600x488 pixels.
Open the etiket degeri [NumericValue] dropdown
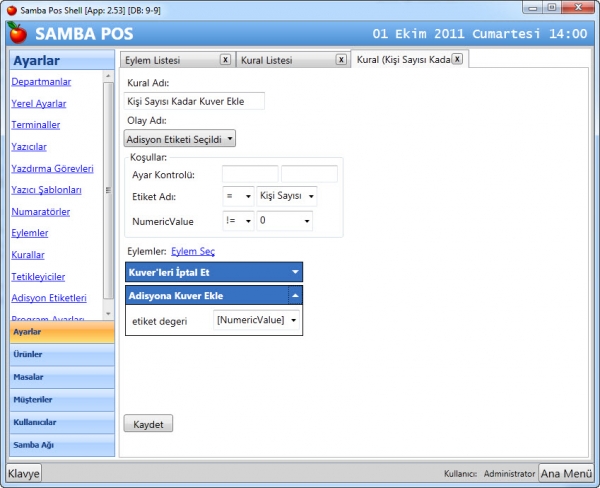(x=256, y=320)
